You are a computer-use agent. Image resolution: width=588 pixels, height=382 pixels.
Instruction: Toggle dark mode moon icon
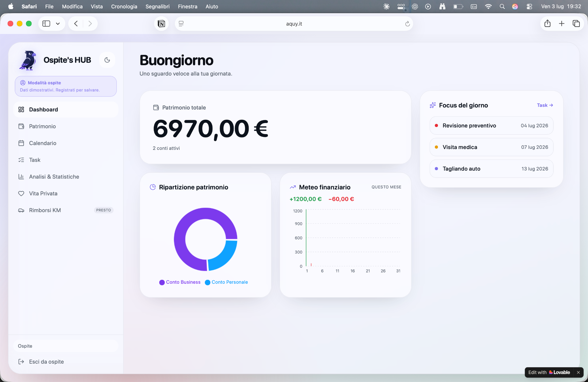tap(107, 60)
